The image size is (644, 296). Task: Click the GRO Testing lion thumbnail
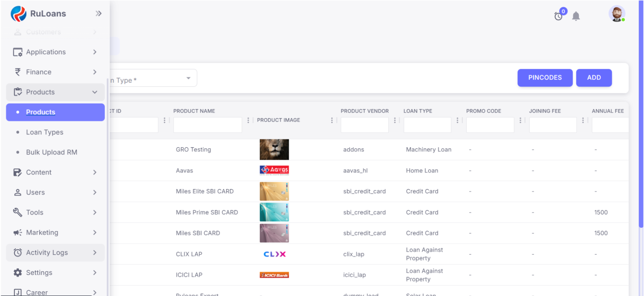click(274, 150)
